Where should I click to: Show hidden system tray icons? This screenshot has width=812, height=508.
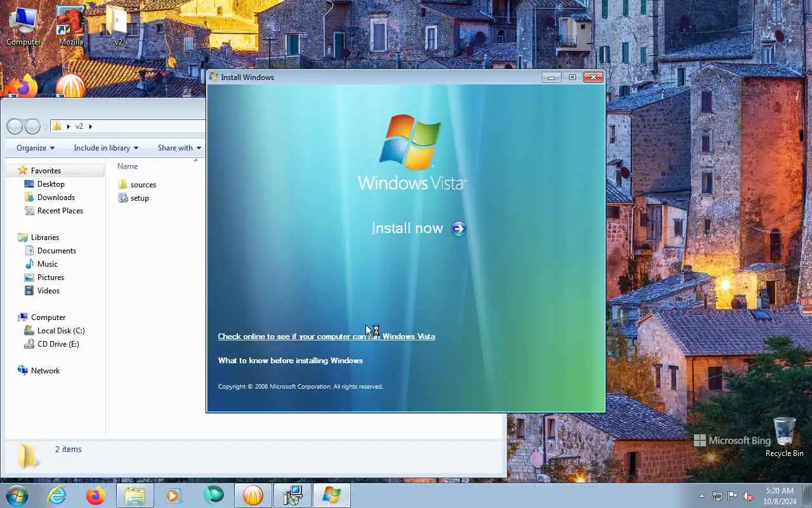[702, 496]
